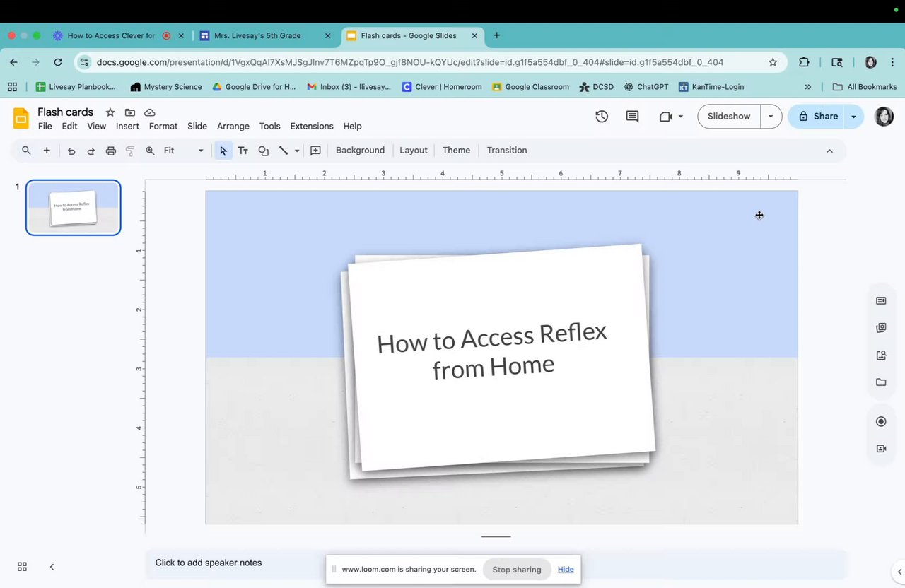This screenshot has width=905, height=588.
Task: Add a new slide with the plus icon
Action: (x=47, y=151)
